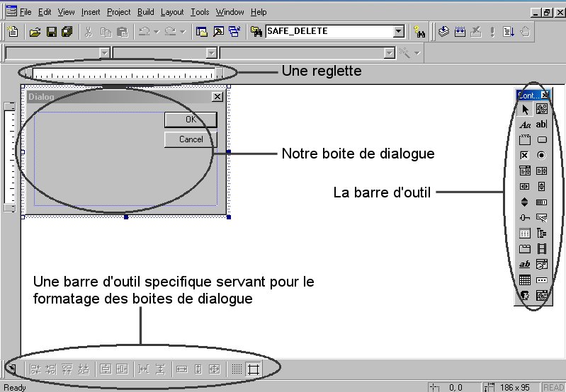The image size is (566, 392).
Task: Click the SAFE_DELETE find text field
Action: [x=329, y=31]
